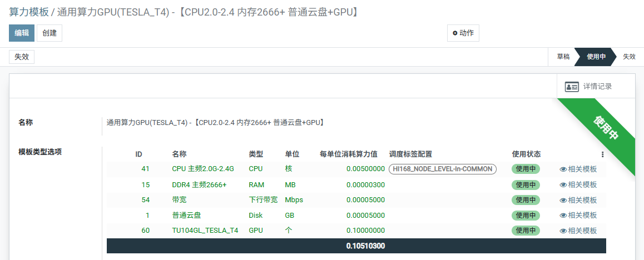Sort table by ID column header
Image resolution: width=644 pixels, height=260 pixels.
(x=139, y=154)
